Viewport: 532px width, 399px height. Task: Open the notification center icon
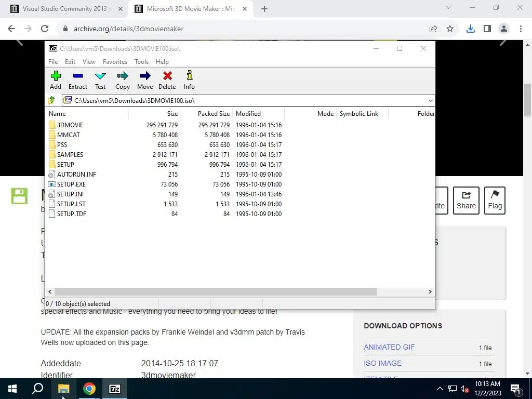point(516,389)
